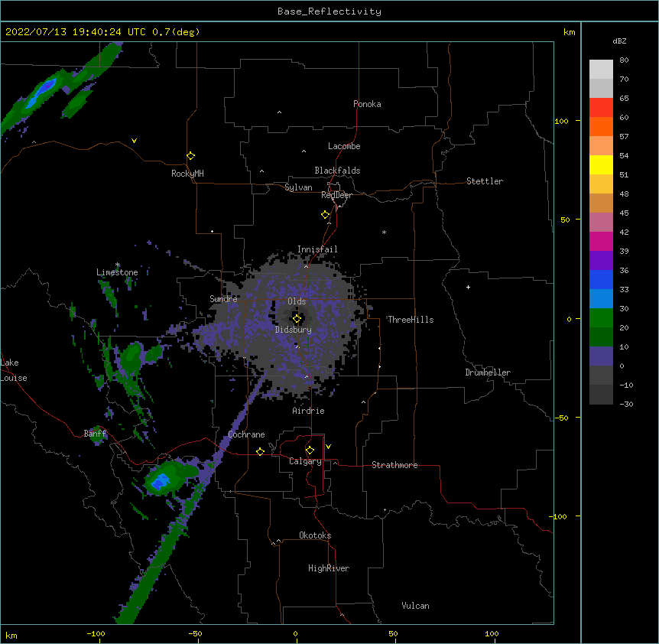Click the ThreeHills label
659x644 pixels.
coord(411,320)
